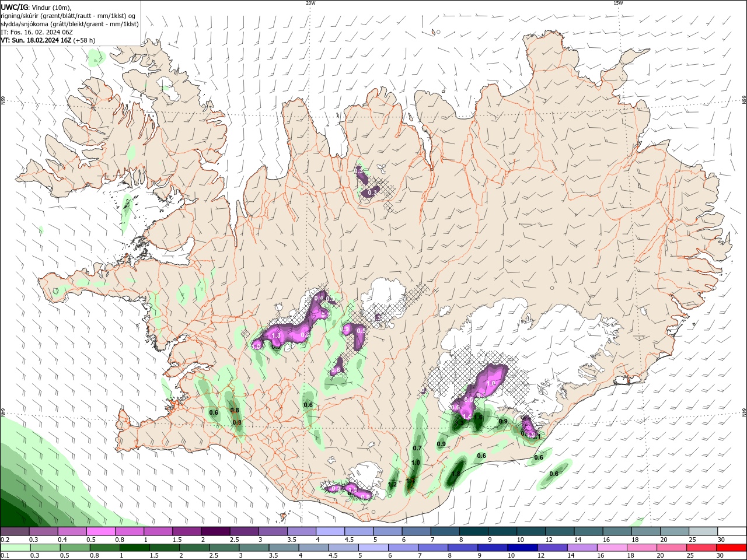This screenshot has width=747, height=560.
Task: Select the crimson swatch at 25 in lower legend row
Action: point(701,548)
